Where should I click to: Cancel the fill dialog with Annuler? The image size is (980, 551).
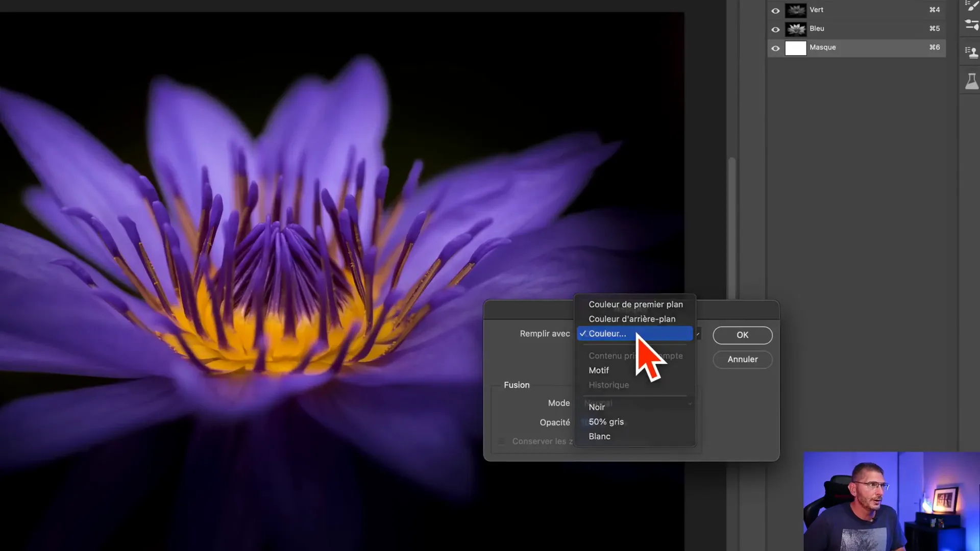tap(742, 360)
